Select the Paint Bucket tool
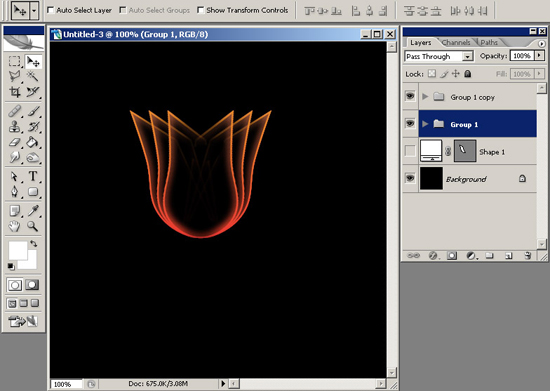This screenshot has height=391, width=550. tap(33, 142)
